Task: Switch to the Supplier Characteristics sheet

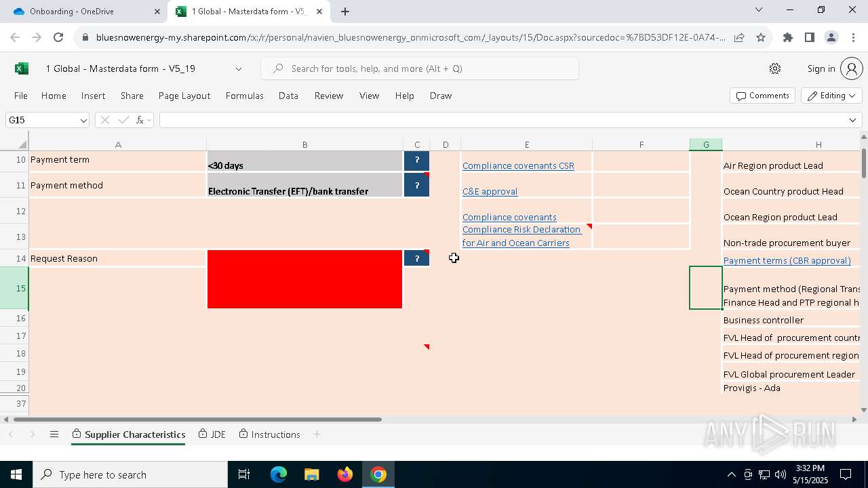Action: (129, 434)
